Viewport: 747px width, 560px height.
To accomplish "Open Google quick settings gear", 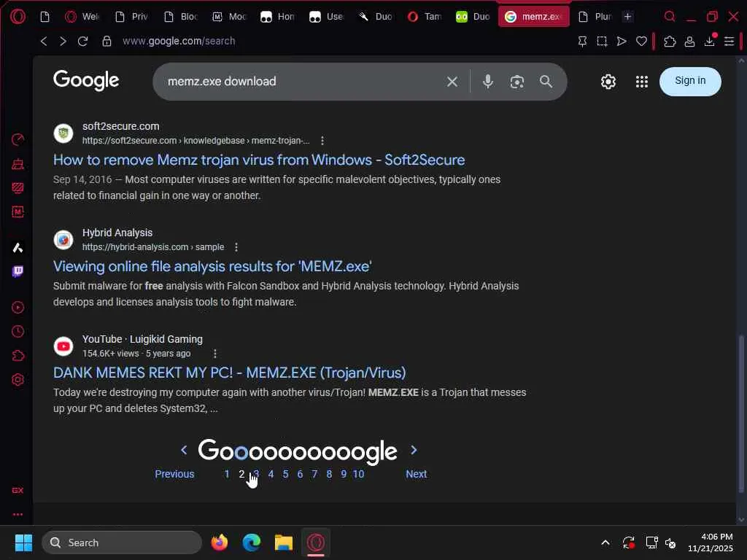I will [x=608, y=82].
